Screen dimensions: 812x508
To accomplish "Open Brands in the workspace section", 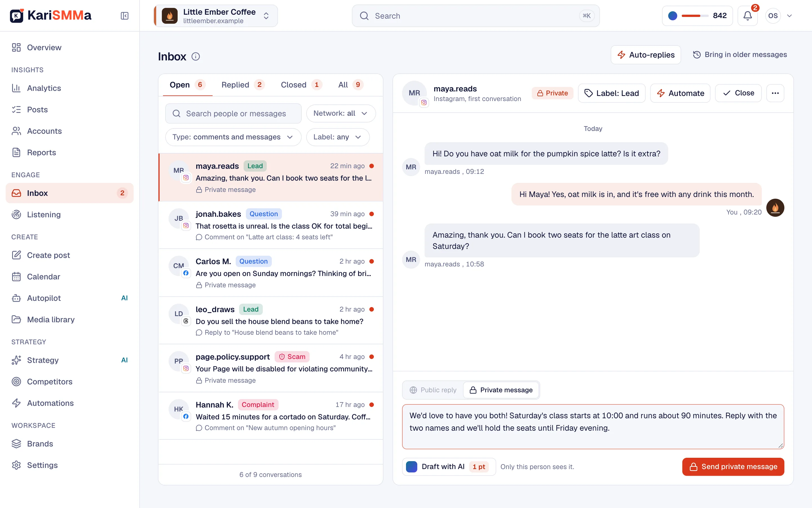I will [x=69, y=444].
